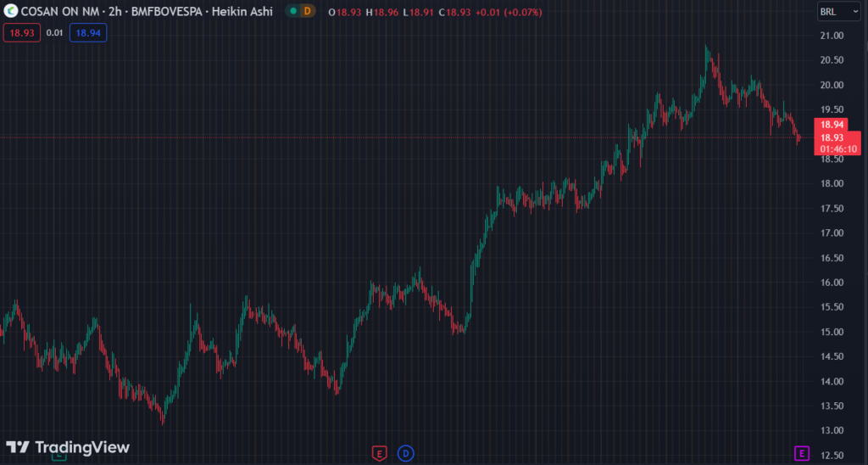Click the TradingView logo link

pos(68,447)
